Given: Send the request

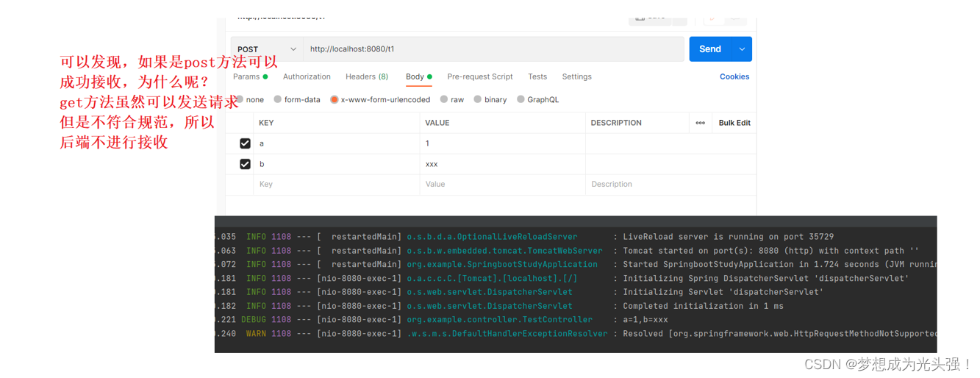Looking at the screenshot, I should (x=710, y=49).
